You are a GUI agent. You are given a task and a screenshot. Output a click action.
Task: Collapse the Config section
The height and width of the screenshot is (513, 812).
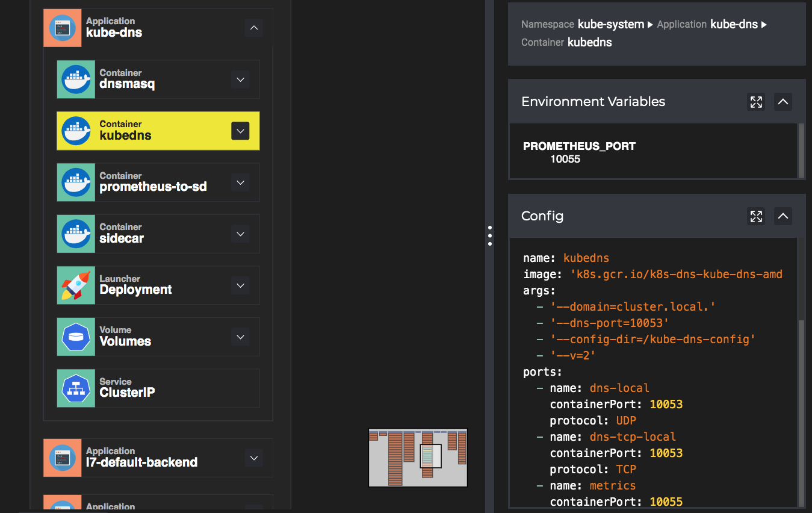[x=783, y=216]
